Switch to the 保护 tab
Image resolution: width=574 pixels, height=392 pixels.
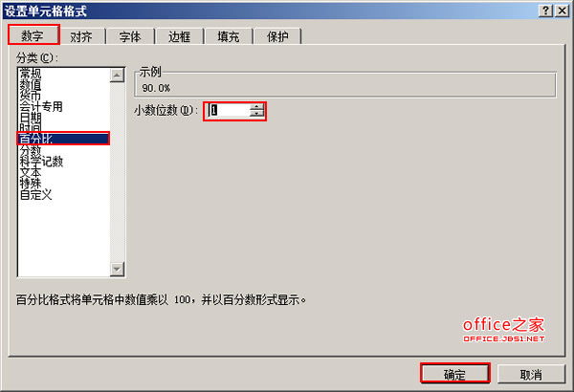click(277, 36)
